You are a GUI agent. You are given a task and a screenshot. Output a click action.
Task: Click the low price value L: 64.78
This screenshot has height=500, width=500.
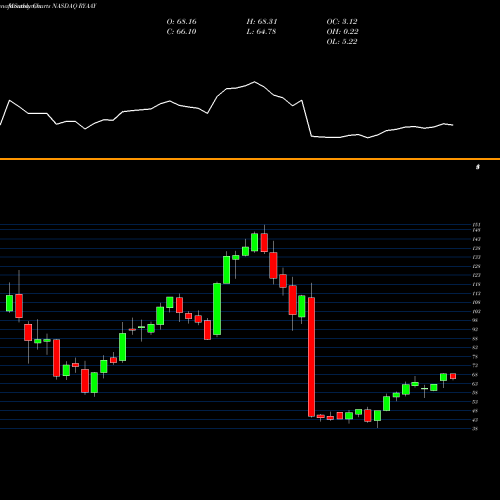(x=262, y=32)
